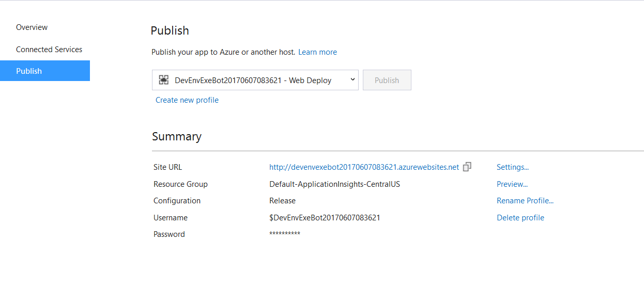Click the Web Deploy profile icon
Viewport: 644px width, 289px height.
click(x=164, y=80)
